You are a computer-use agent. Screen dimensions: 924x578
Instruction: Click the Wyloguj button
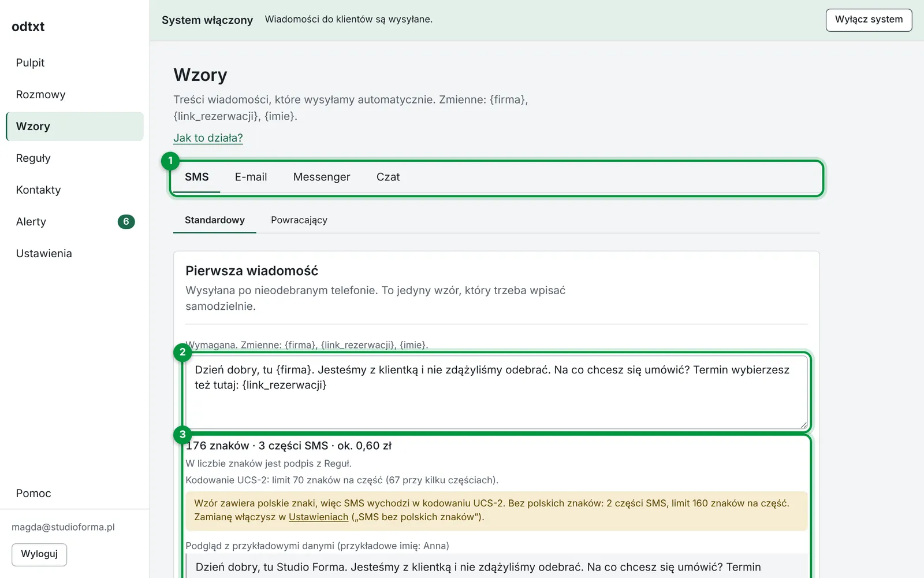(39, 554)
